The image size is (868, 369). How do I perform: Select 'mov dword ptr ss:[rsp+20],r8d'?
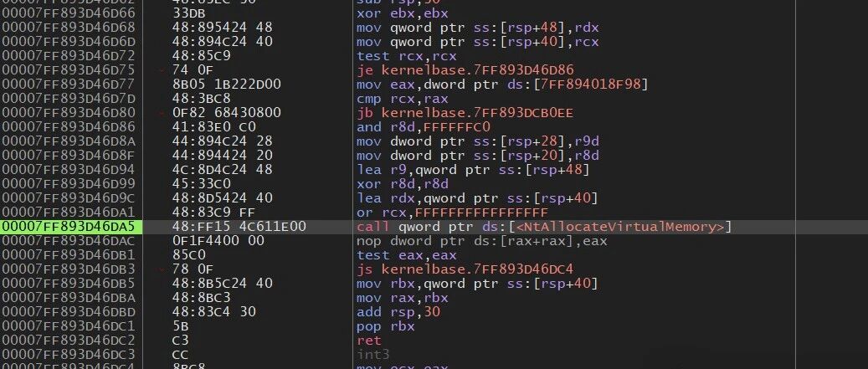coord(478,156)
